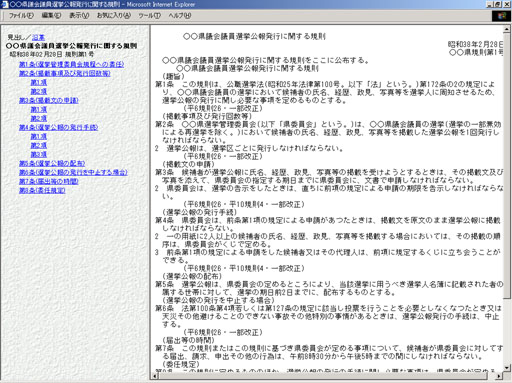Screen dimensions: 512x383
Task: Click the (委任規定) heading in document
Action: [x=181, y=364]
